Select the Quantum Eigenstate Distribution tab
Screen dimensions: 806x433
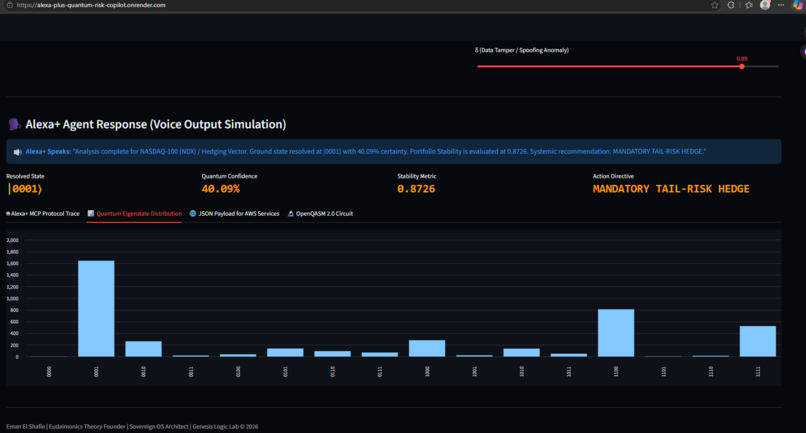click(x=134, y=213)
